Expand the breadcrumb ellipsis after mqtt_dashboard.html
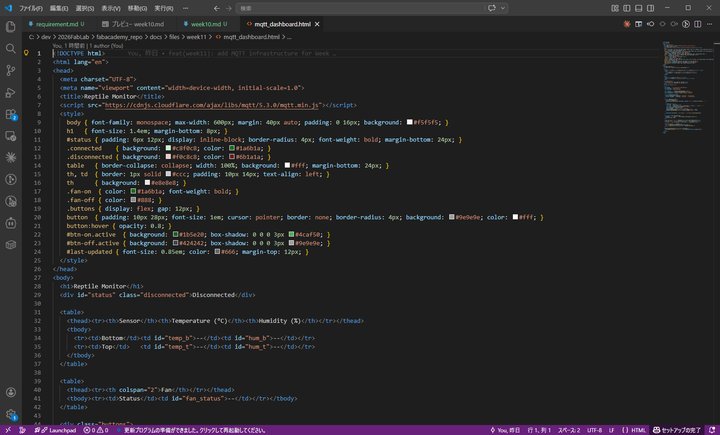 [289, 37]
